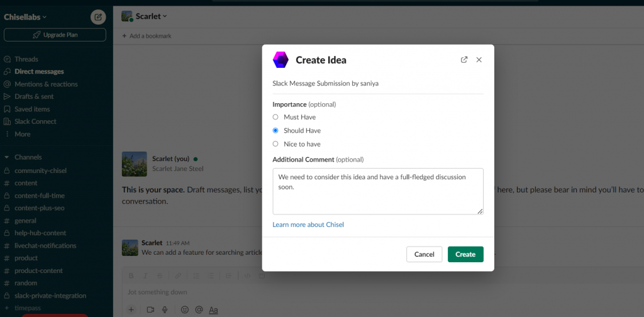Image resolution: width=644 pixels, height=317 pixels.
Task: Select the Should Have importance option
Action: pos(275,131)
